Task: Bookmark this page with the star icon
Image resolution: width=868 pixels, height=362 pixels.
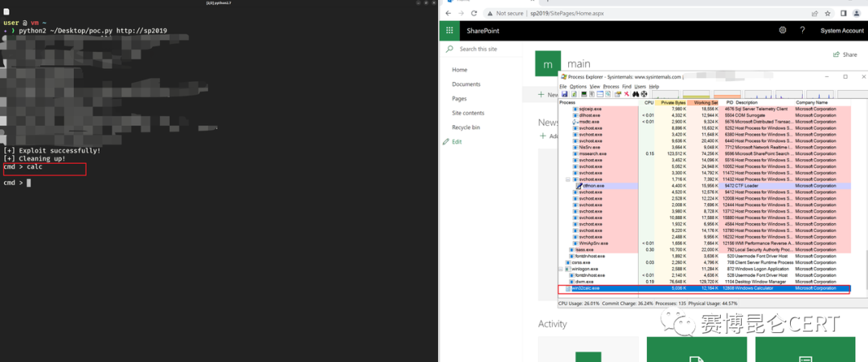Action: tap(828, 14)
